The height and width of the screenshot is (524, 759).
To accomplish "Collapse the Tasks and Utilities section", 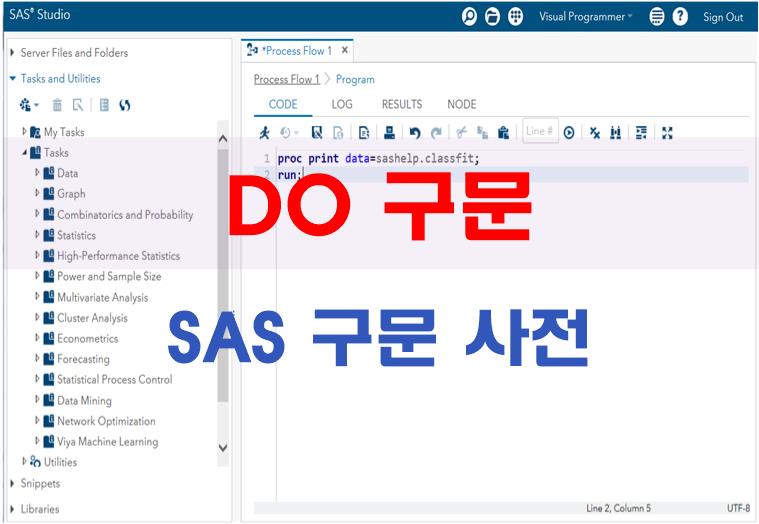I will pyautogui.click(x=13, y=78).
